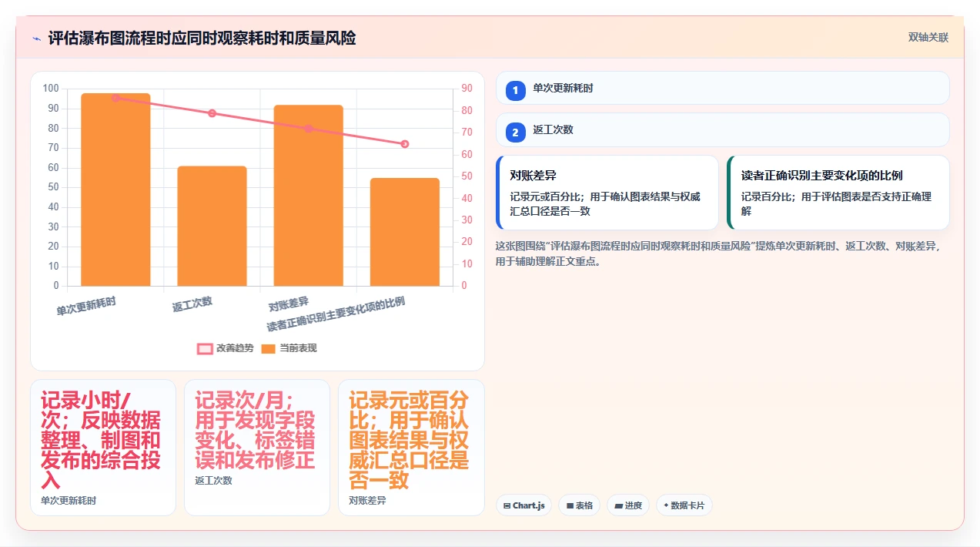Image resolution: width=980 pixels, height=547 pixels.
Task: Select the 返工次数 list row
Action: [723, 129]
